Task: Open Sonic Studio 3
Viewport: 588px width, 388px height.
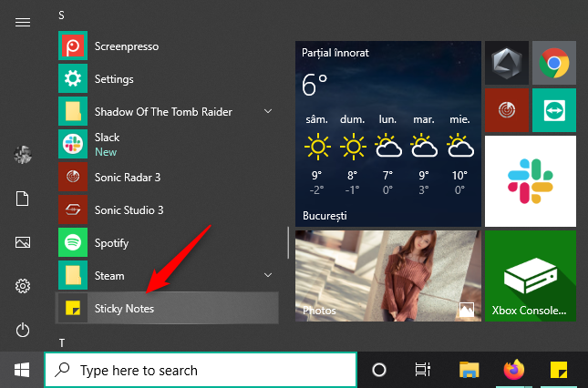Action: pyautogui.click(x=129, y=209)
